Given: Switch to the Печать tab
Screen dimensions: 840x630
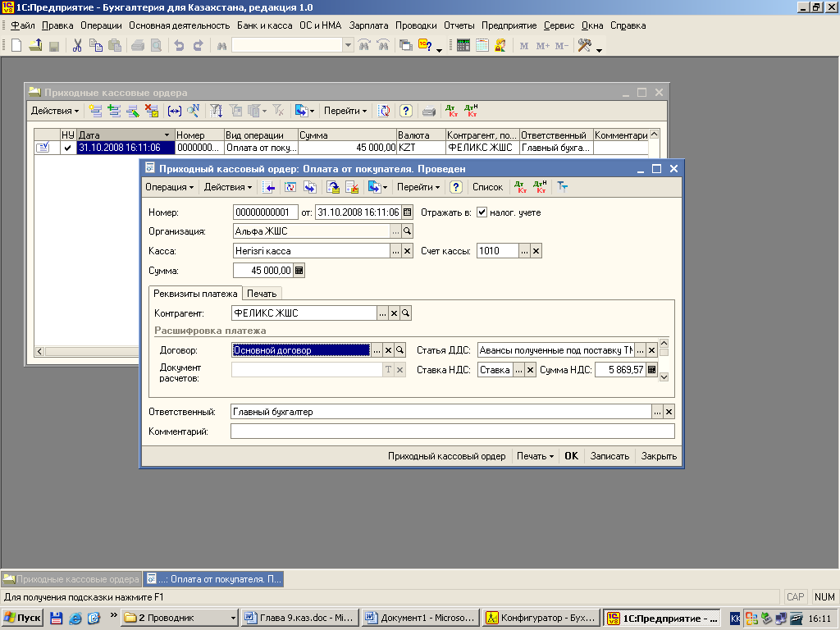Looking at the screenshot, I should coord(262,294).
